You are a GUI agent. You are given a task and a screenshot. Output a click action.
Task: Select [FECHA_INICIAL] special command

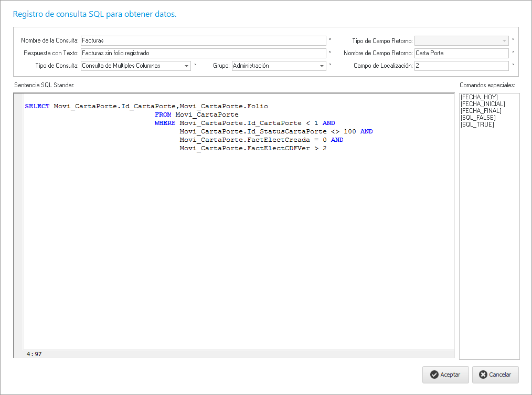point(482,104)
